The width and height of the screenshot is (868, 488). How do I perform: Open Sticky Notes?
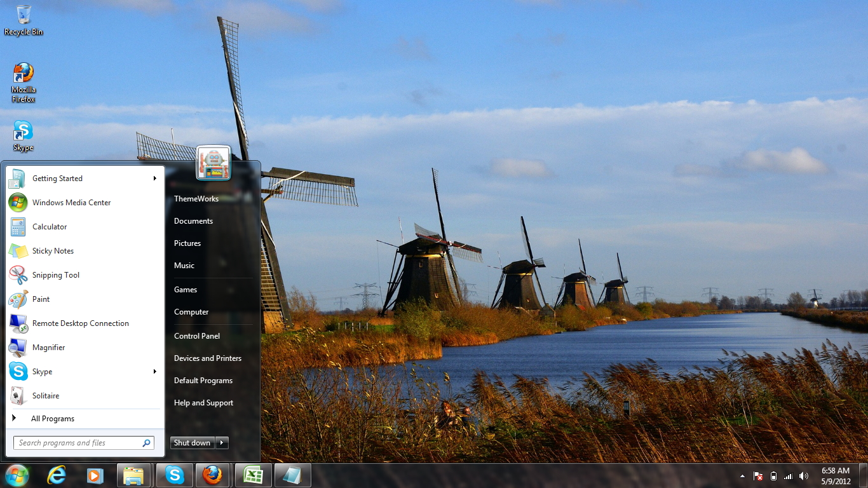pos(53,250)
